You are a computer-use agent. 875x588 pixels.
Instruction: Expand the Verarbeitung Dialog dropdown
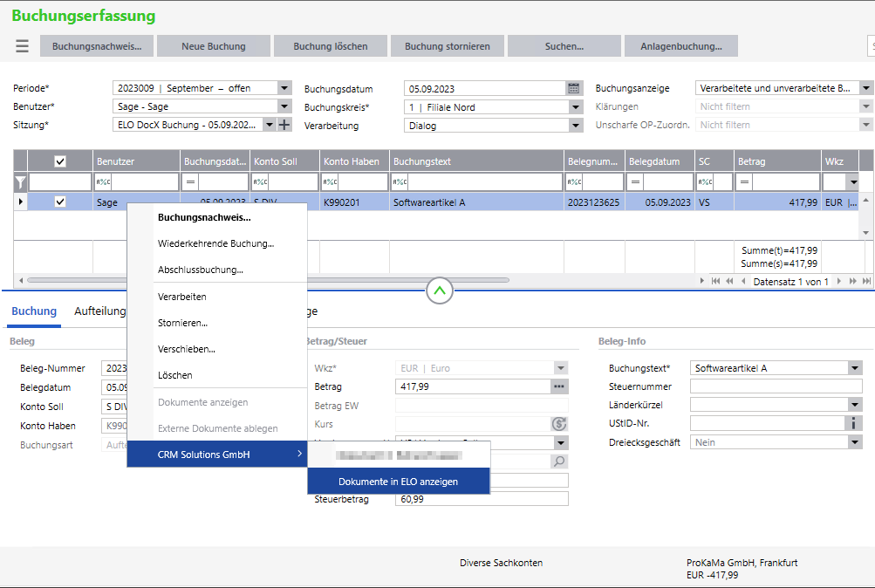(x=575, y=126)
